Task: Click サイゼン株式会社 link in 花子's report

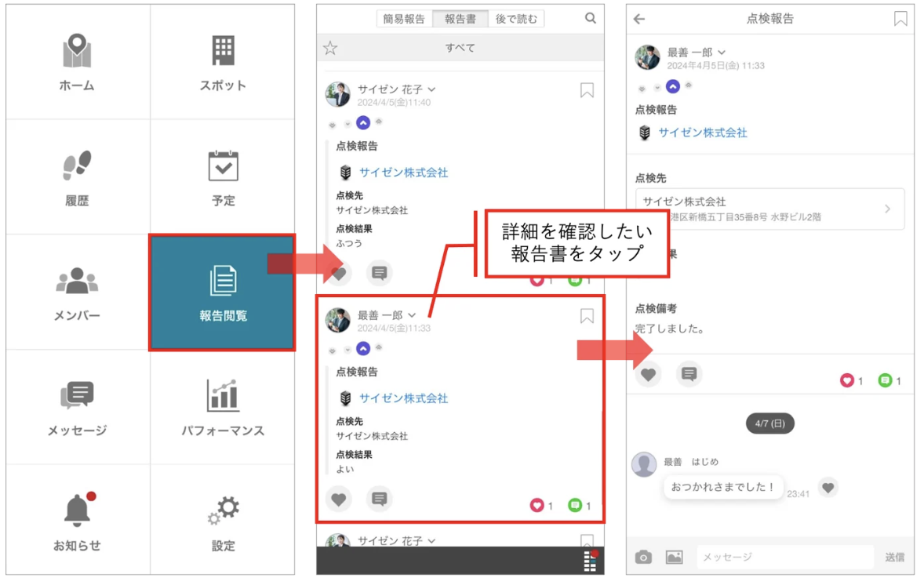Action: 404,173
